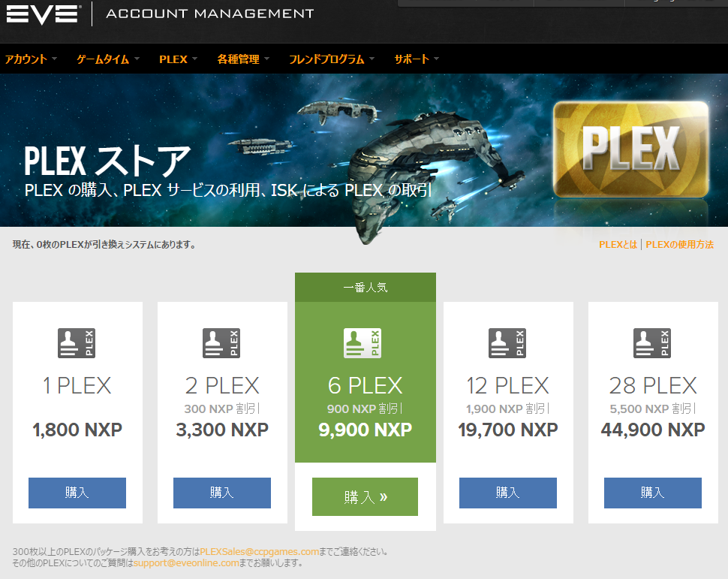Click the 現在、0枚のPLEX status text

(104, 244)
